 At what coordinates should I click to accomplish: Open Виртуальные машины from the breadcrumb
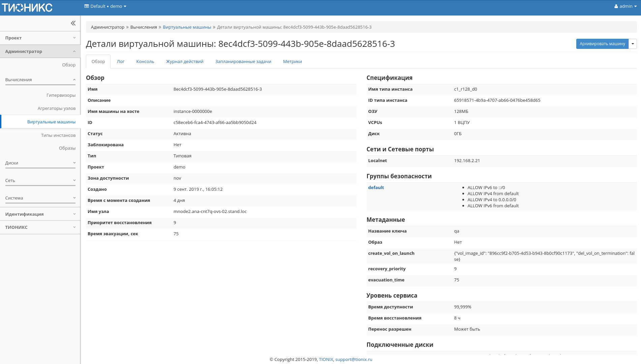187,27
